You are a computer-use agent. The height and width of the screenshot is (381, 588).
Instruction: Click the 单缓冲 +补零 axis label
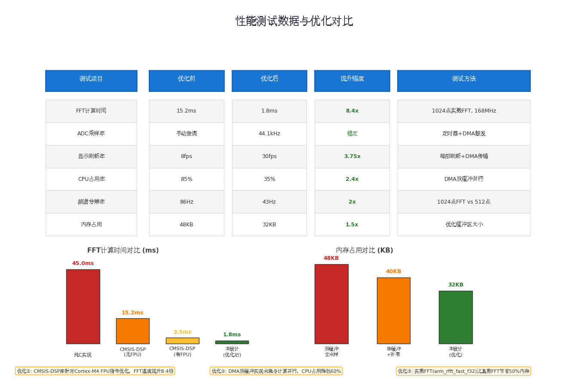pyautogui.click(x=394, y=352)
